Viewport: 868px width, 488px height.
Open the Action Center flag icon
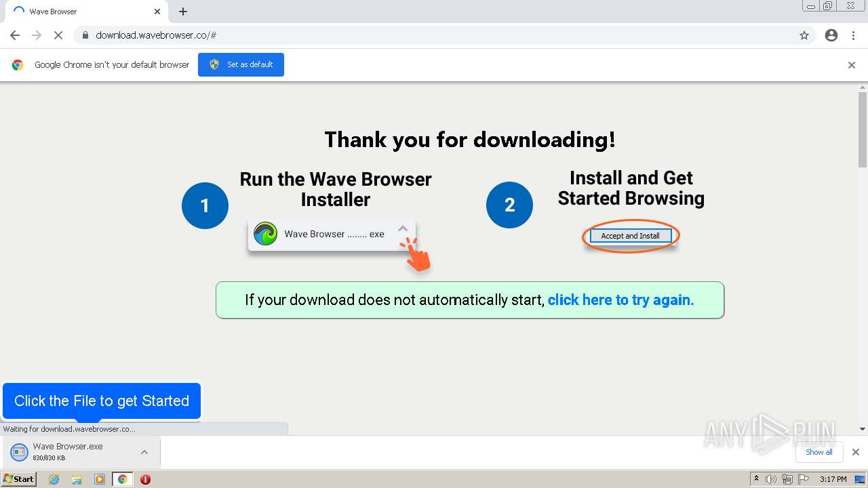(x=804, y=479)
